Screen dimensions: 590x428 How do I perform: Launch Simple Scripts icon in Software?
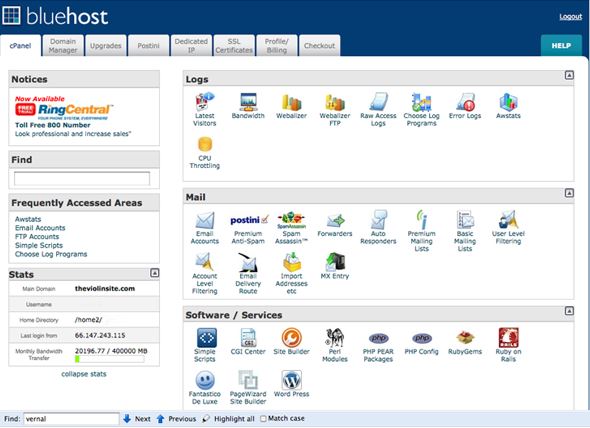(207, 338)
